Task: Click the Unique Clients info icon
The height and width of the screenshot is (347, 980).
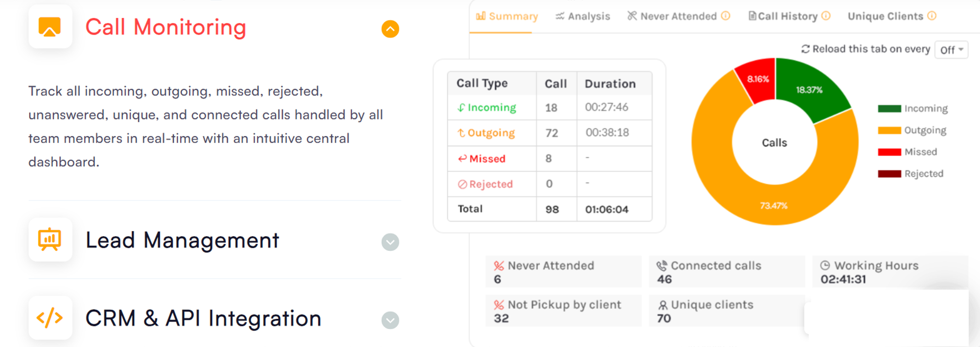Action: (932, 16)
